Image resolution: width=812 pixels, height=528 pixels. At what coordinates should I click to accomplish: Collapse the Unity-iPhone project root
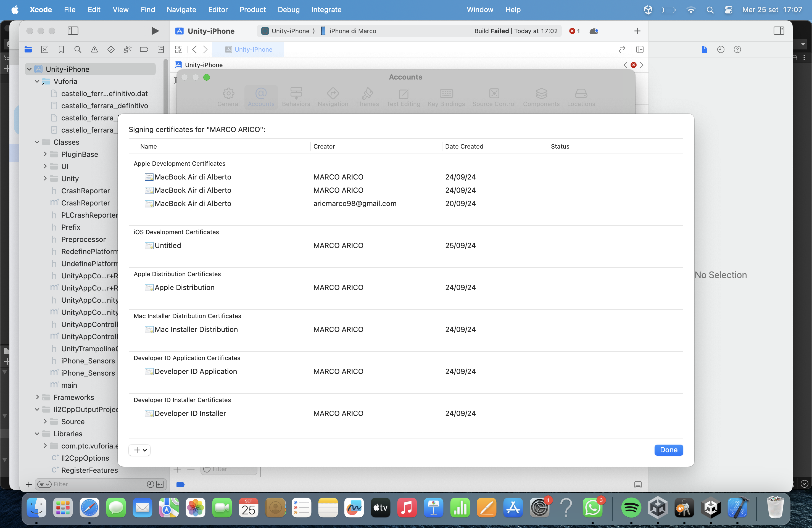click(29, 69)
